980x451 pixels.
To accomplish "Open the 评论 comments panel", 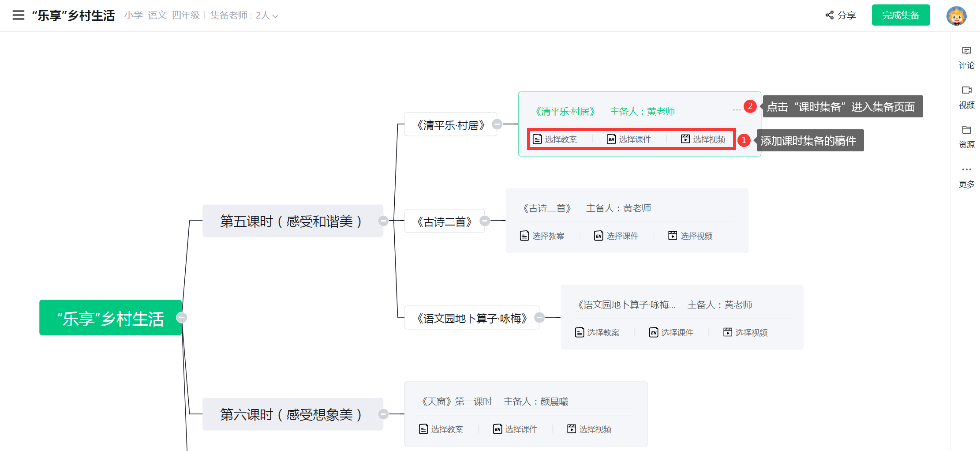I will [966, 58].
